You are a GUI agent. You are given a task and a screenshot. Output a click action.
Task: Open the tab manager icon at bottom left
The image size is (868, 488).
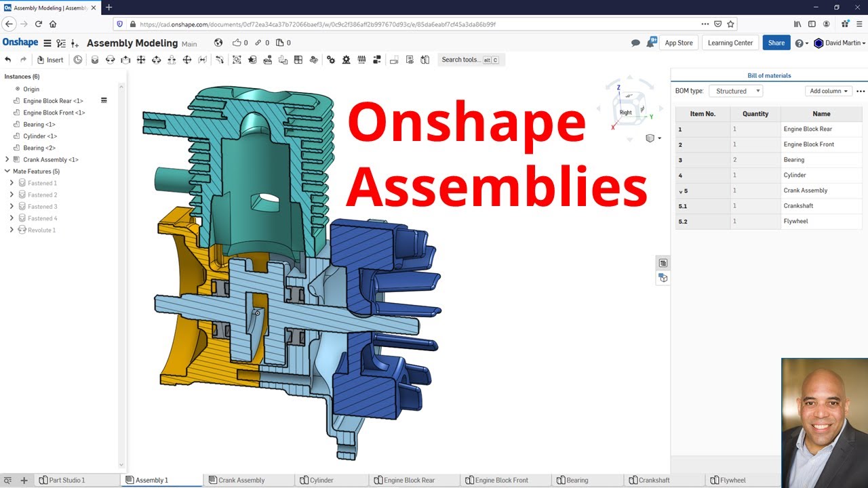(x=7, y=480)
